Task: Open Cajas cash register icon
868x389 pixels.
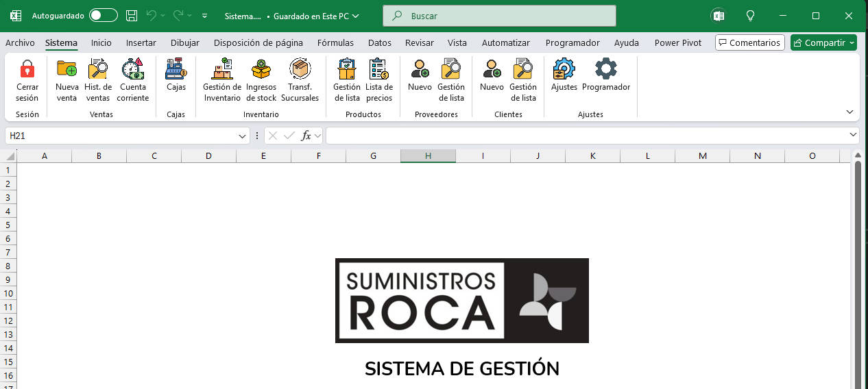Action: click(x=176, y=69)
